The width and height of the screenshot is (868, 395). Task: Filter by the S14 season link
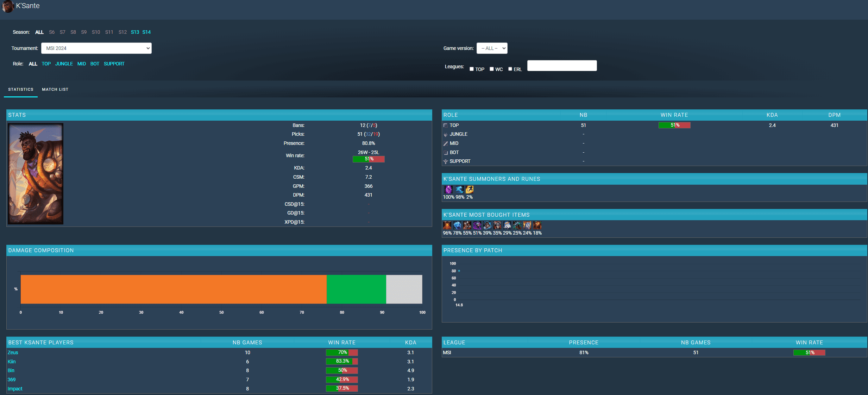[146, 32]
